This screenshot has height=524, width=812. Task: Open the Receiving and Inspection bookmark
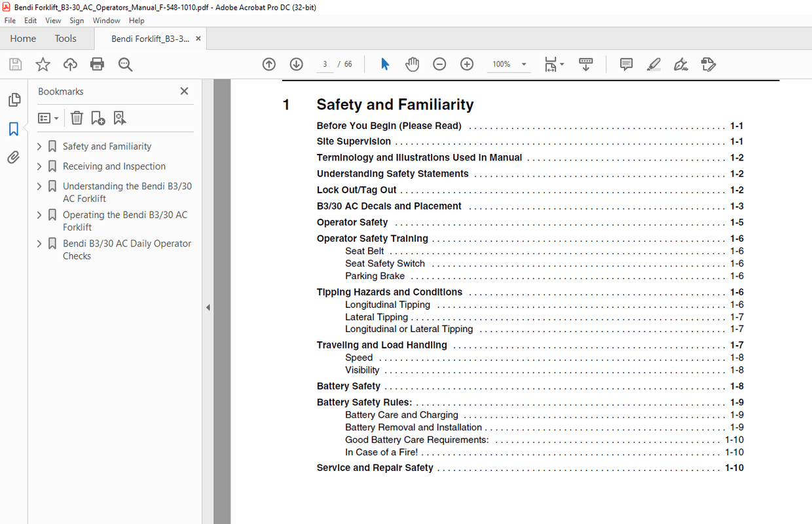(x=114, y=166)
